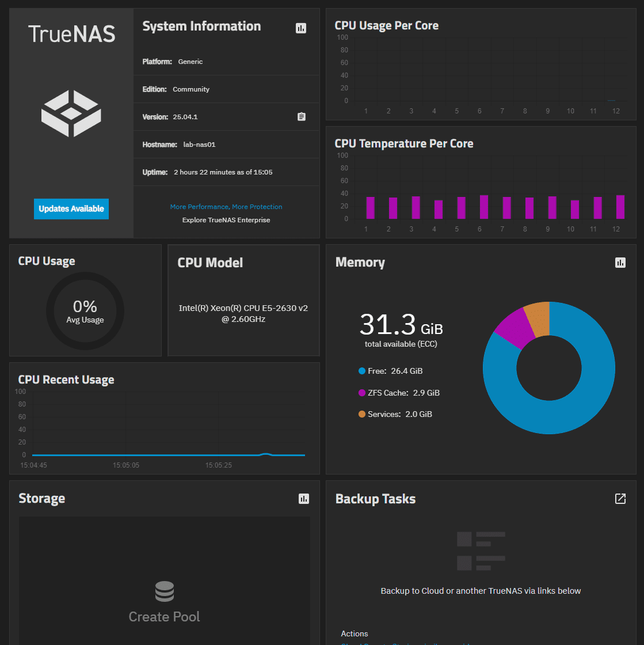
Task: Click temperature bar for core 12
Action: (620, 207)
